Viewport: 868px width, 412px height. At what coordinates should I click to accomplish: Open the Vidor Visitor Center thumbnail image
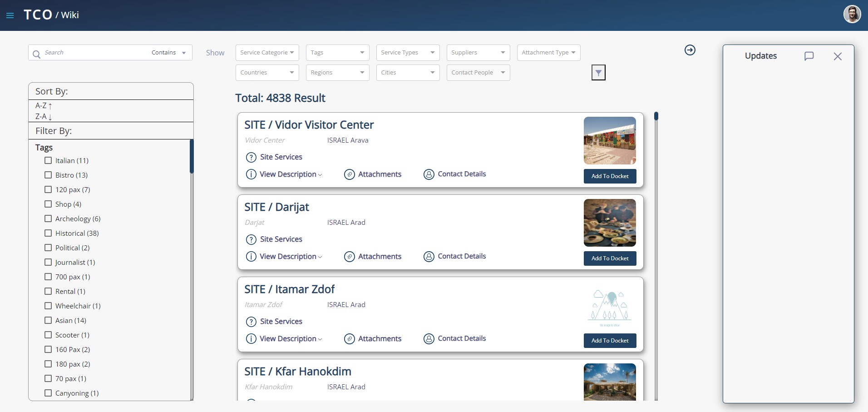click(610, 141)
